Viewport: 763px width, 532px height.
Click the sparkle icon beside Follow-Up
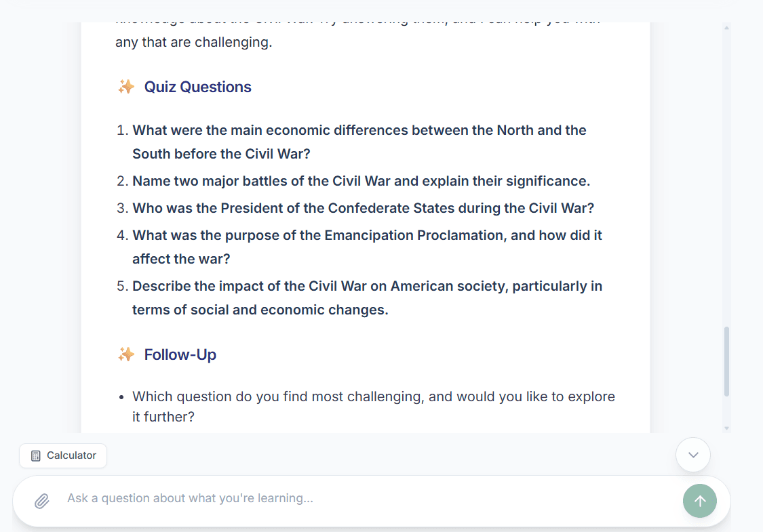(126, 354)
